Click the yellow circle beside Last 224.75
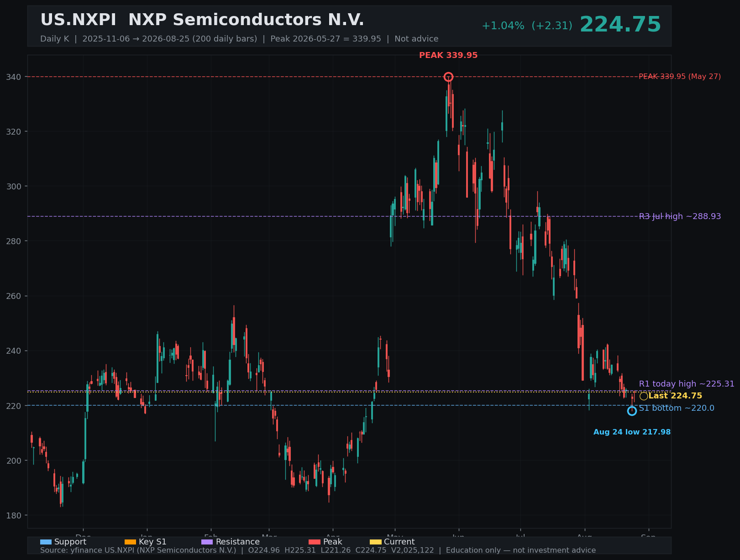 [644, 396]
